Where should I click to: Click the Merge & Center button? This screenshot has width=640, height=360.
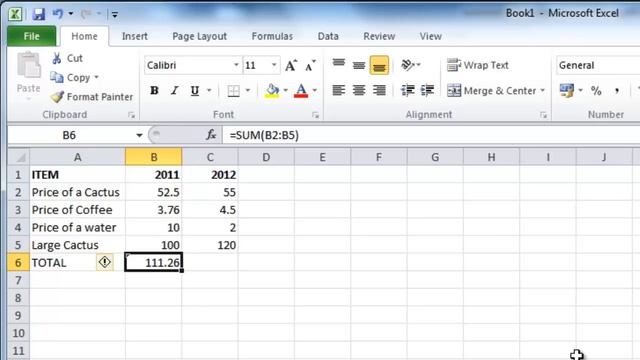click(491, 91)
